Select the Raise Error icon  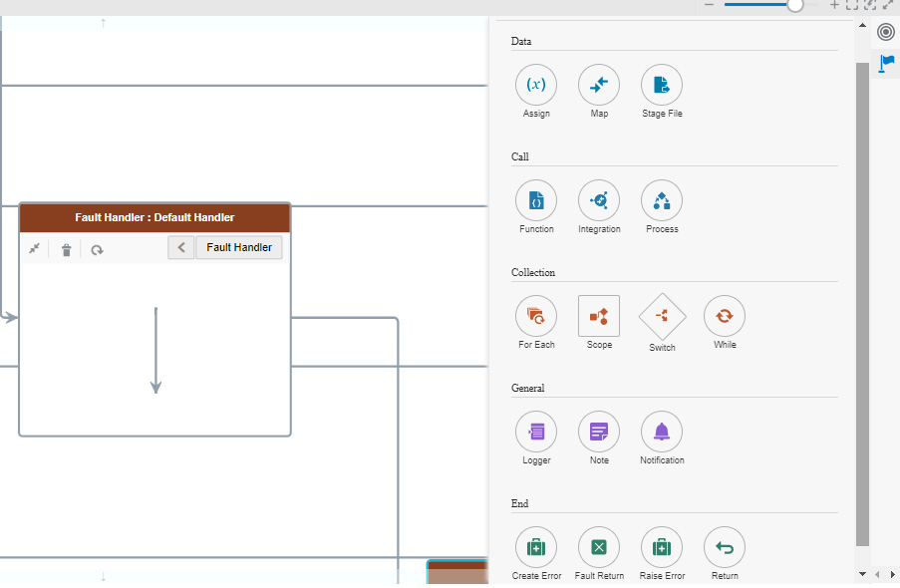click(662, 547)
